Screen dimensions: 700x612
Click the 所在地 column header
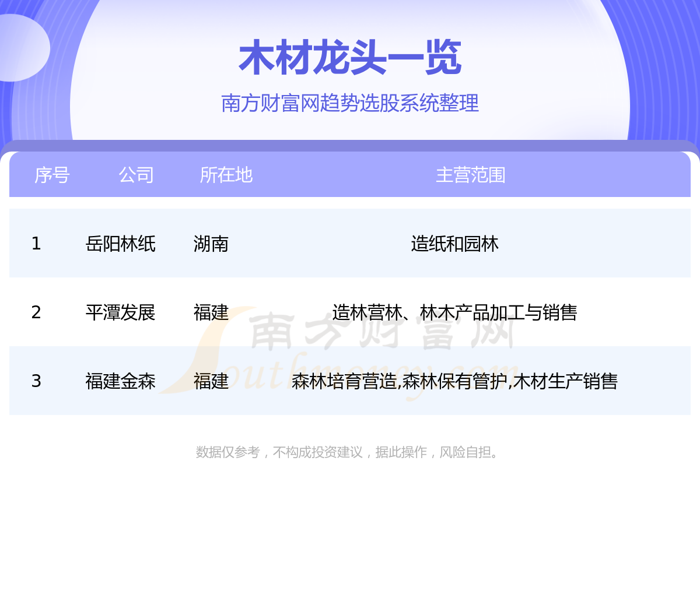(226, 175)
